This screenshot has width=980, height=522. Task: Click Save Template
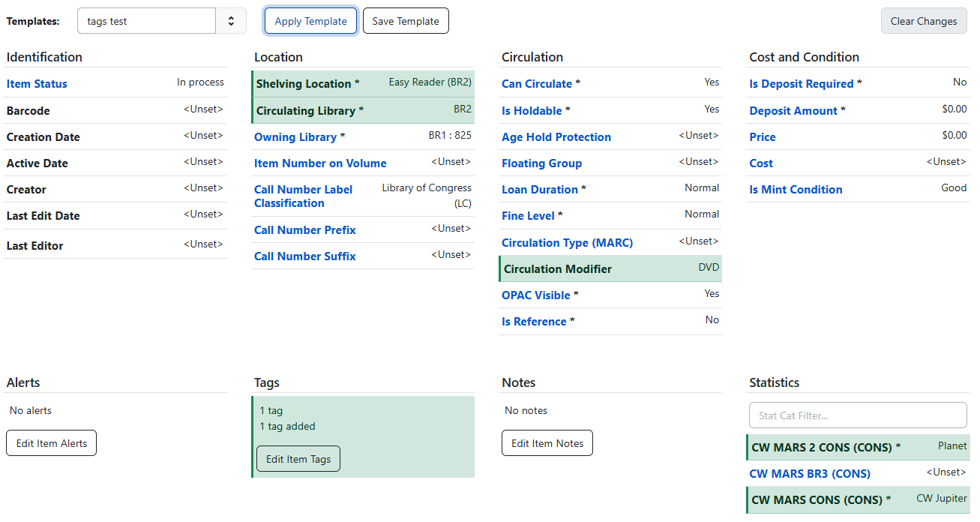[406, 20]
